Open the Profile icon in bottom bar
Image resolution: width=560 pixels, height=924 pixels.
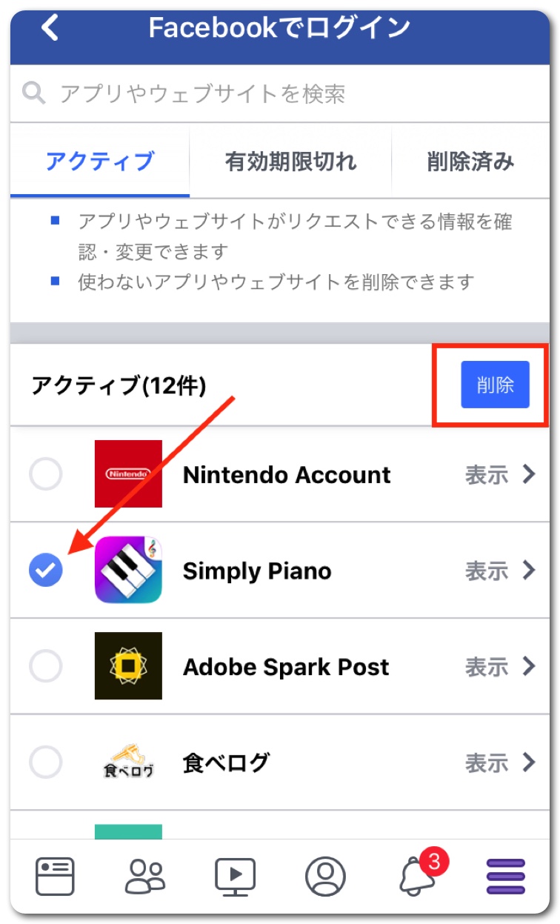pos(325,877)
